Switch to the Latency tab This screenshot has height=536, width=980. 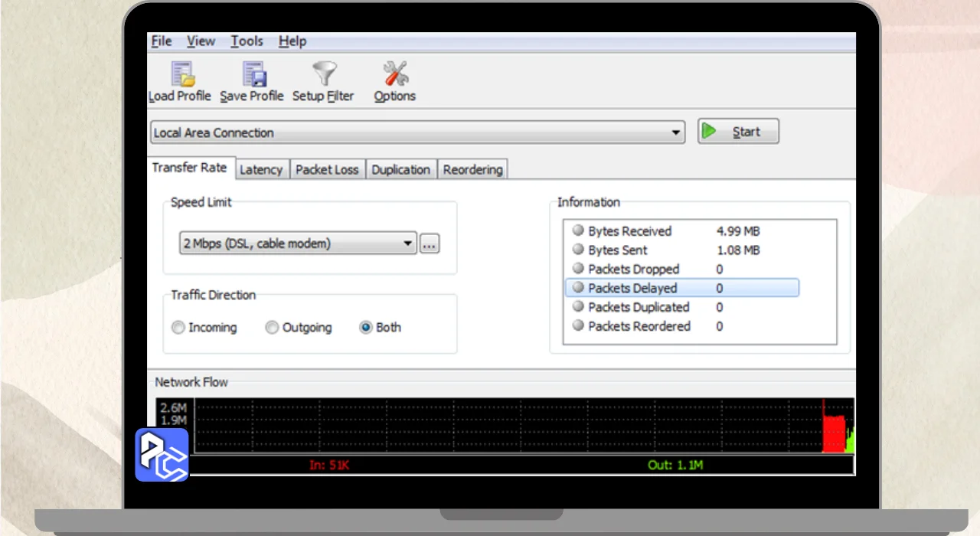pos(261,170)
